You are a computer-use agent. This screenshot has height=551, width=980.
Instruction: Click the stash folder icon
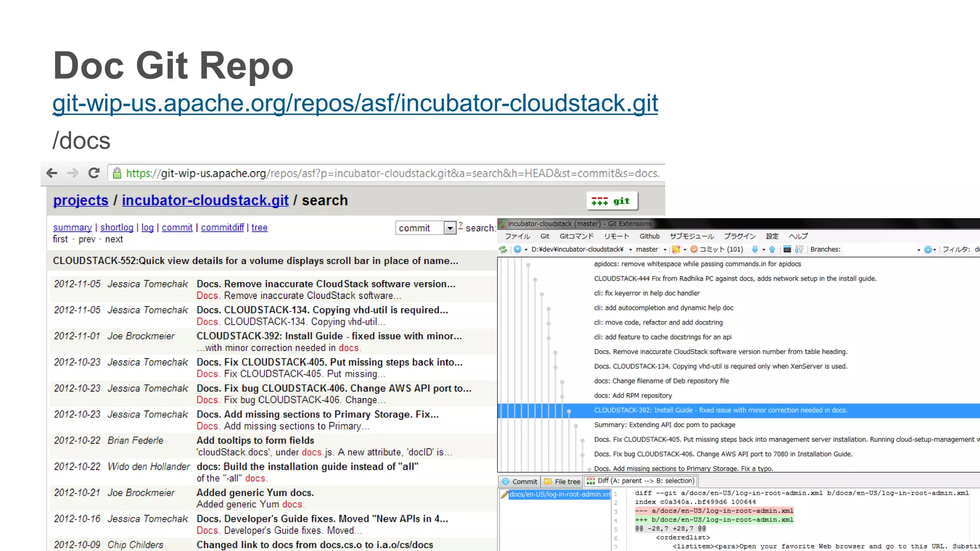676,249
